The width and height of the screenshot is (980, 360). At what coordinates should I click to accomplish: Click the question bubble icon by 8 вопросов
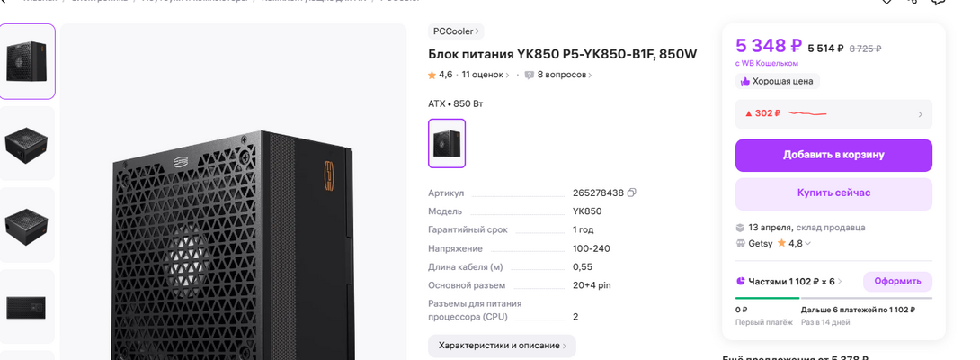[530, 75]
